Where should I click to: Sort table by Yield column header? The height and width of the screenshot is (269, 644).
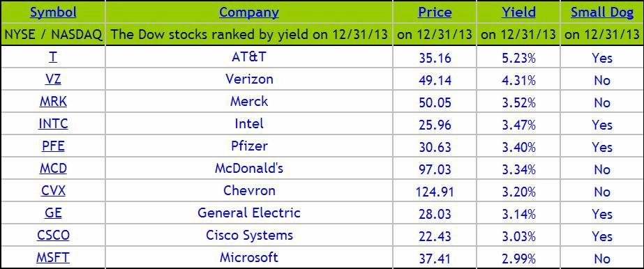(518, 13)
